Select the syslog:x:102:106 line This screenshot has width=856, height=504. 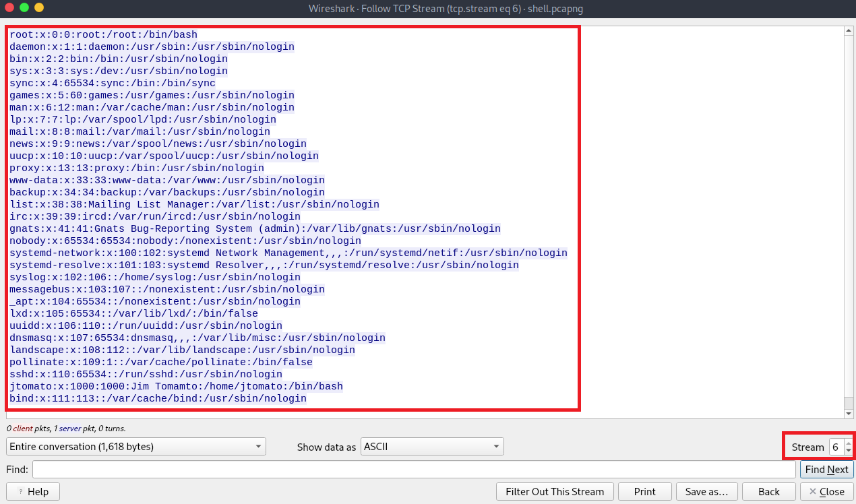point(155,277)
